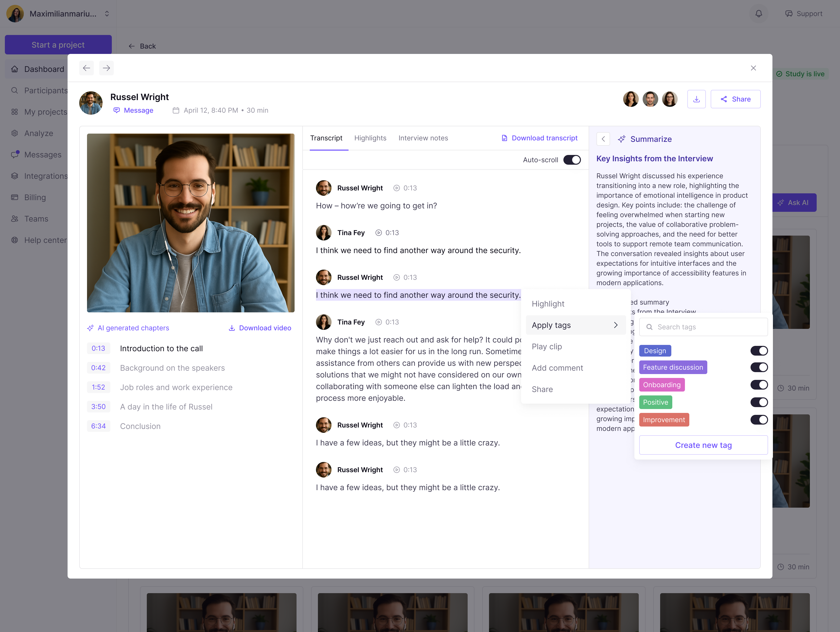Expand the Apply tags submenu chevron
The width and height of the screenshot is (840, 632).
pos(615,325)
